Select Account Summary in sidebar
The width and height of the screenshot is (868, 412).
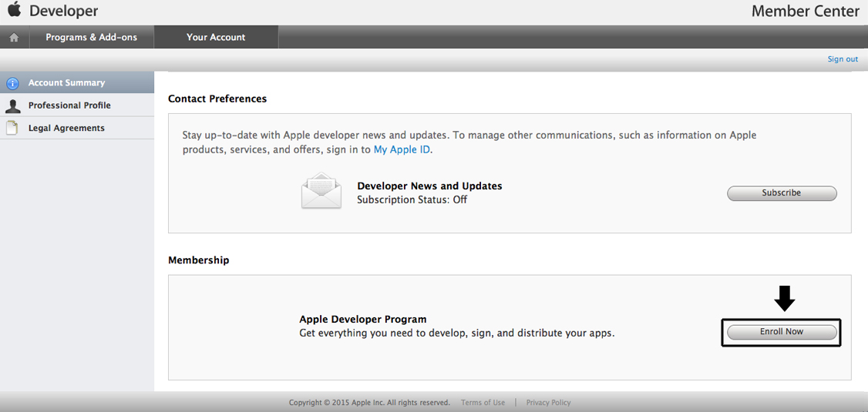77,82
